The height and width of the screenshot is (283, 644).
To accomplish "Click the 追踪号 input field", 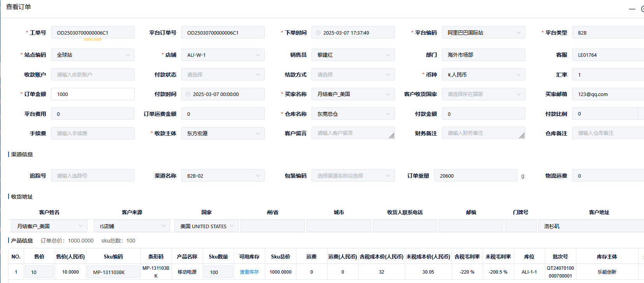I will [x=93, y=176].
